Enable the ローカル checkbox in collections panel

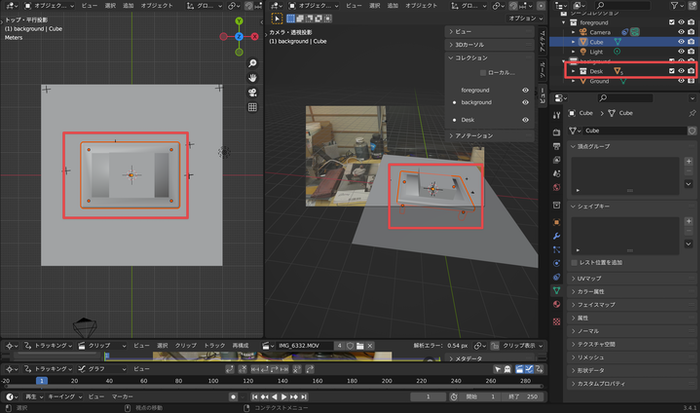pos(483,73)
